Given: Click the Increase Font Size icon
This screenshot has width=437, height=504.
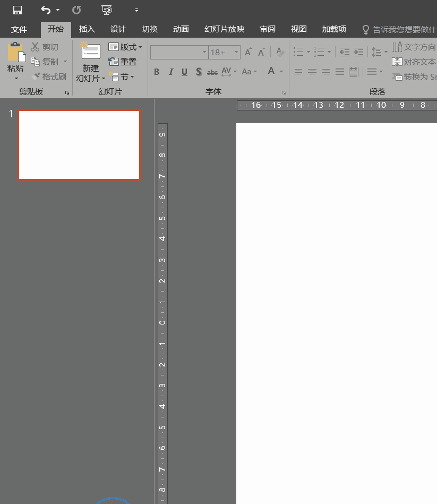Looking at the screenshot, I should point(249,52).
